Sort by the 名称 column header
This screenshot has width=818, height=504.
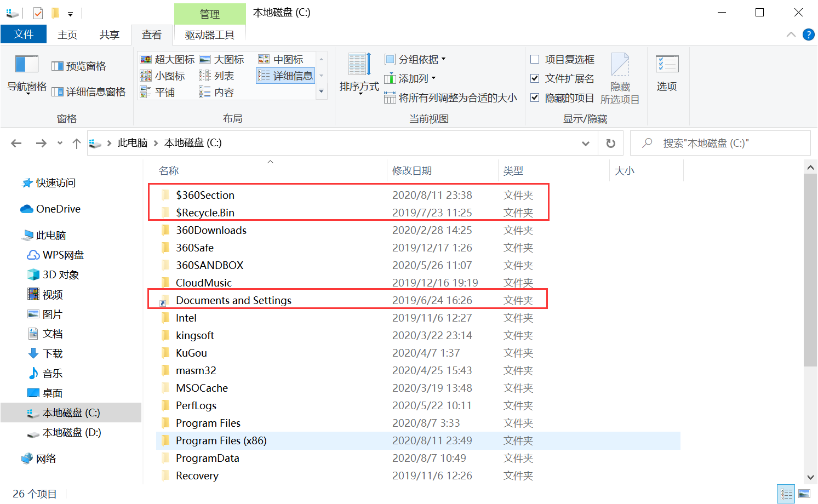[x=270, y=170]
